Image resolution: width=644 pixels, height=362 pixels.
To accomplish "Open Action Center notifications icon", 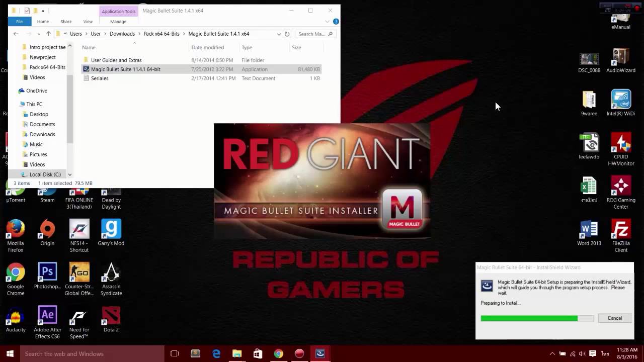I will click(593, 353).
